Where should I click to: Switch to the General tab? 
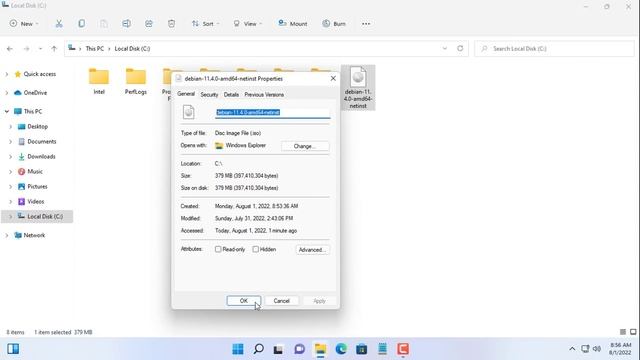(186, 94)
